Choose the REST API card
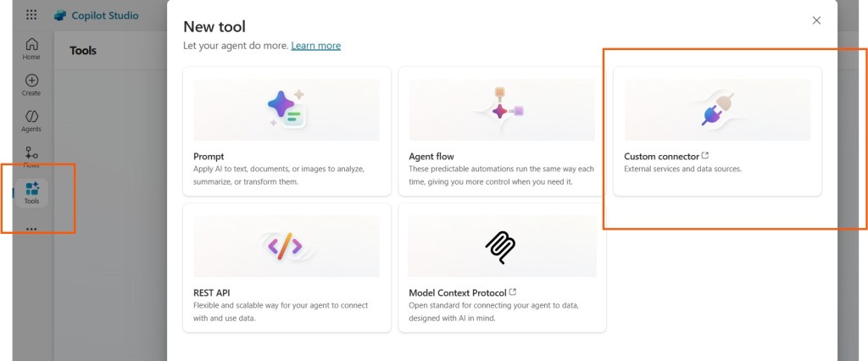 pos(287,268)
